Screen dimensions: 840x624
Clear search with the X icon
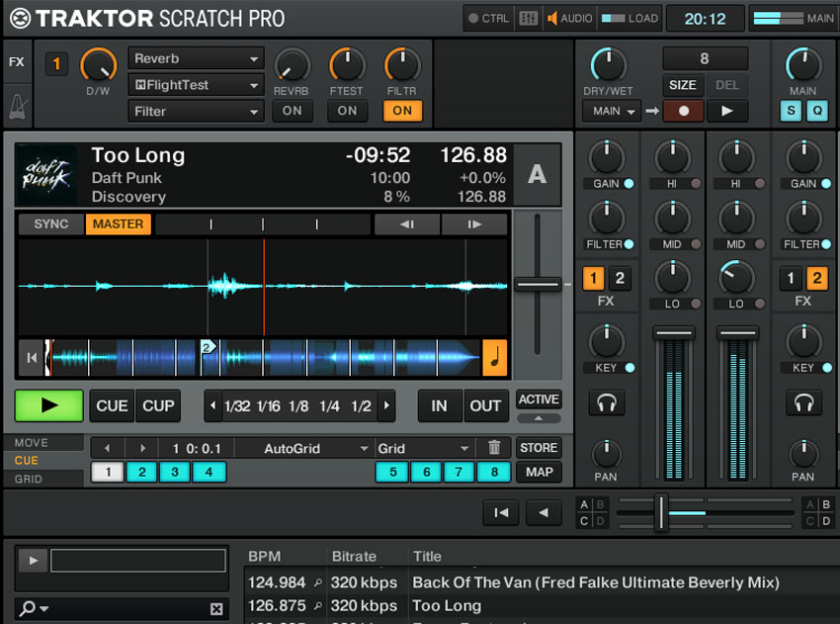[x=216, y=608]
